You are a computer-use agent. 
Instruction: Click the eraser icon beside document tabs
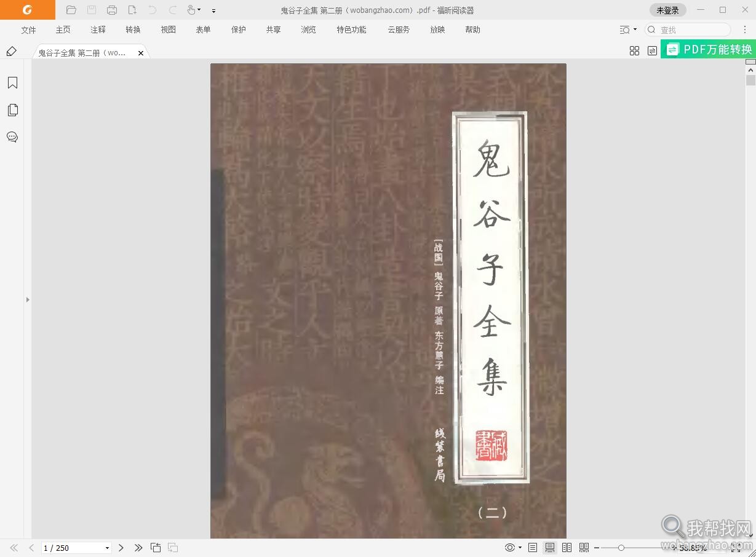pos(12,52)
